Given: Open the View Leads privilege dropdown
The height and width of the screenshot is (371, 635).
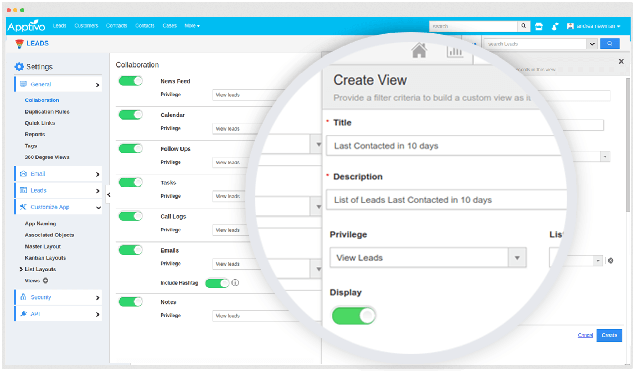Looking at the screenshot, I should [x=428, y=258].
